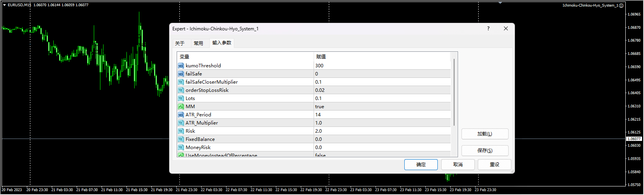
Task: Click the 保存(S) button
Action: pyautogui.click(x=485, y=151)
